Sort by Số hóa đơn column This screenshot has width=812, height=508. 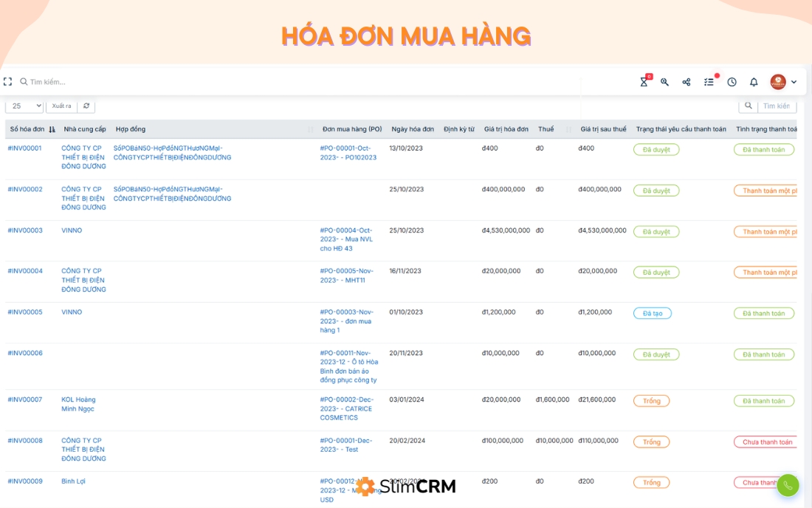(x=32, y=129)
